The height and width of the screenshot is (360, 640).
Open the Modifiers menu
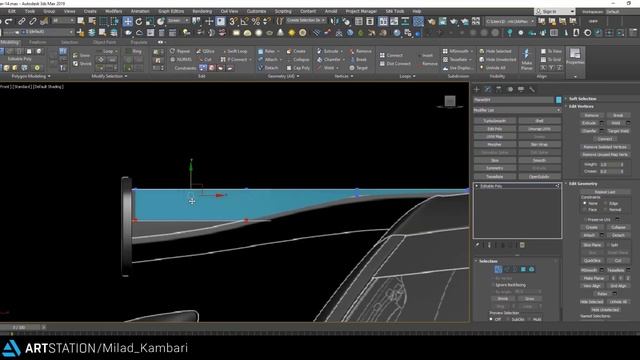tap(113, 11)
